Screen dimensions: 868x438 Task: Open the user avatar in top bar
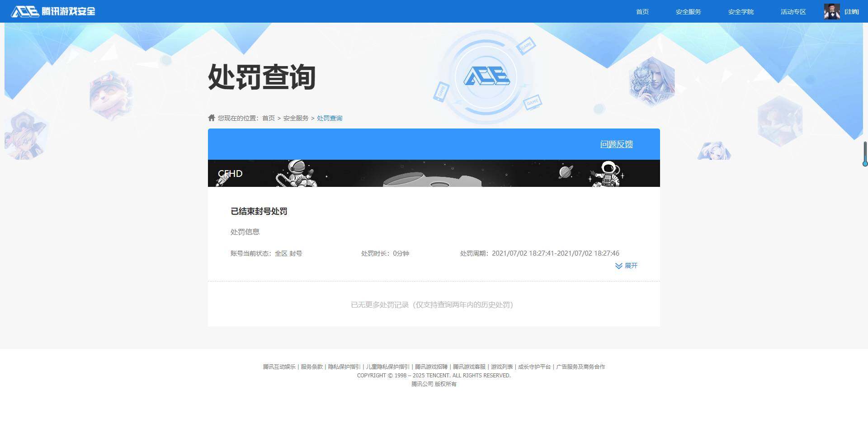click(831, 12)
